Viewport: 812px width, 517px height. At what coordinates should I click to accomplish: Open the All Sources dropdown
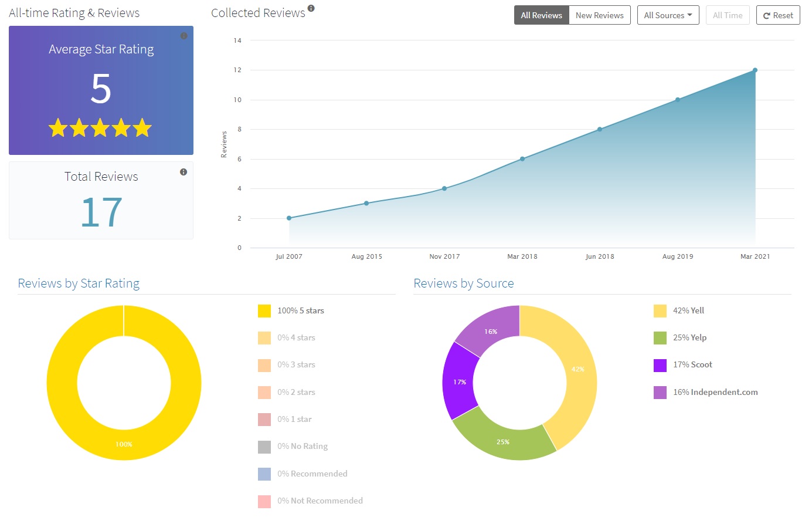click(668, 15)
